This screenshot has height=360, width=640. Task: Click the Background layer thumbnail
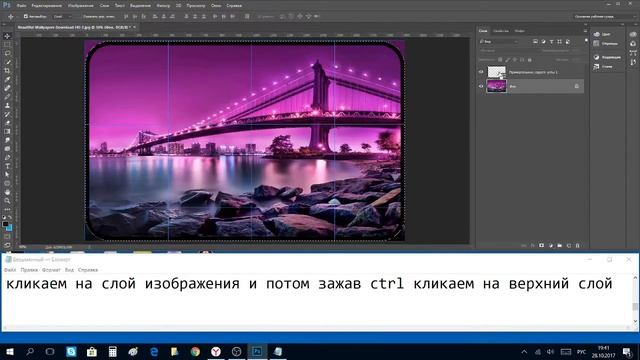click(x=496, y=86)
